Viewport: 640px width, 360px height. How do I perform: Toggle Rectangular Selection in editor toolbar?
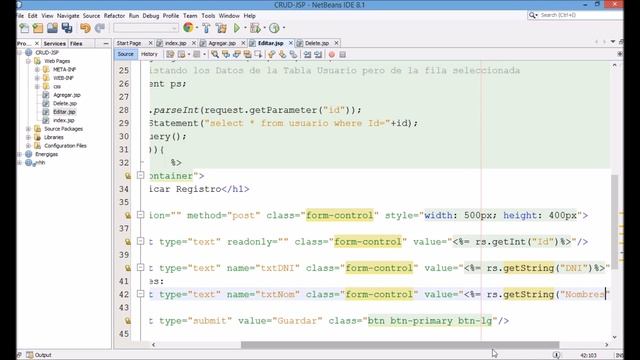(x=258, y=54)
